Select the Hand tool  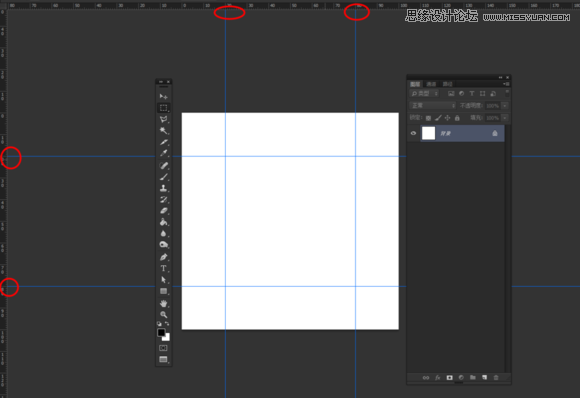coord(163,304)
